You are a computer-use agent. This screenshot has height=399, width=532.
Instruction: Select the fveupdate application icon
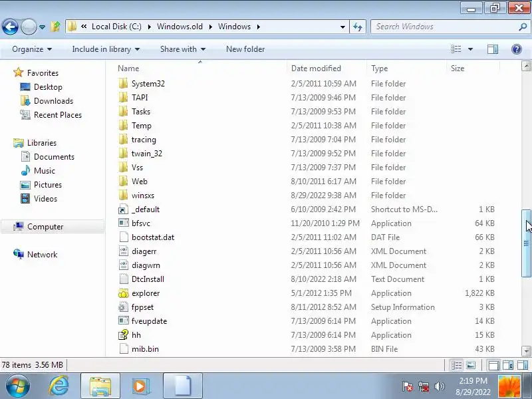[123, 321]
